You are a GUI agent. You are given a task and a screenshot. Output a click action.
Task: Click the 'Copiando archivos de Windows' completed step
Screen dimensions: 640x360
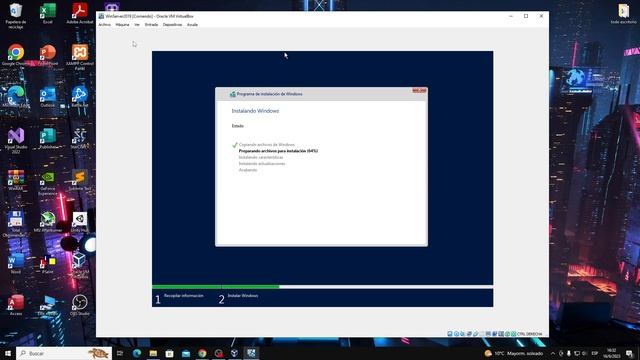point(267,144)
